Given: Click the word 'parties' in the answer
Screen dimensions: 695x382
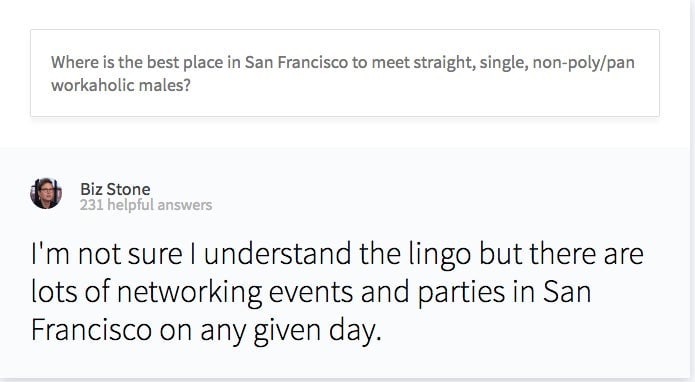Looking at the screenshot, I should click(461, 293).
